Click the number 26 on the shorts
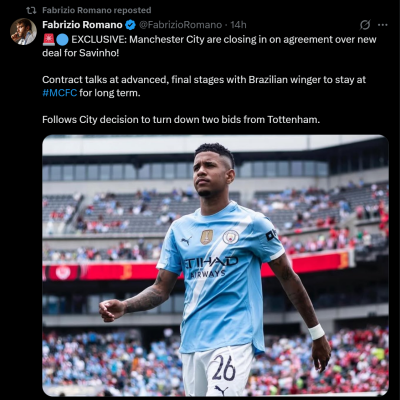 224,368
